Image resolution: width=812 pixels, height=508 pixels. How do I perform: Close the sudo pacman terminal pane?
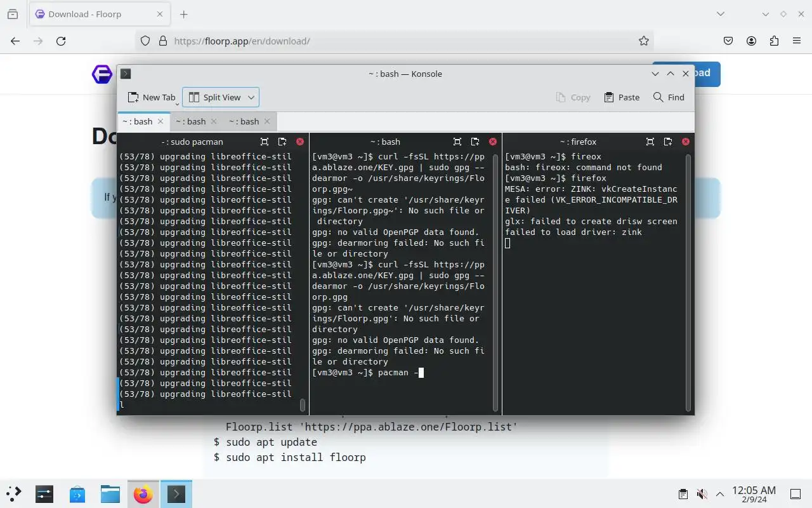click(x=300, y=142)
